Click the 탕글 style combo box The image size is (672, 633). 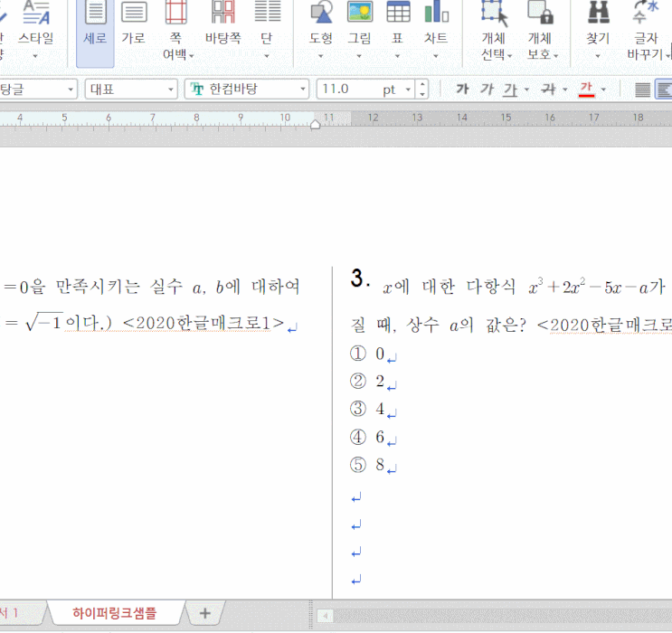point(39,90)
